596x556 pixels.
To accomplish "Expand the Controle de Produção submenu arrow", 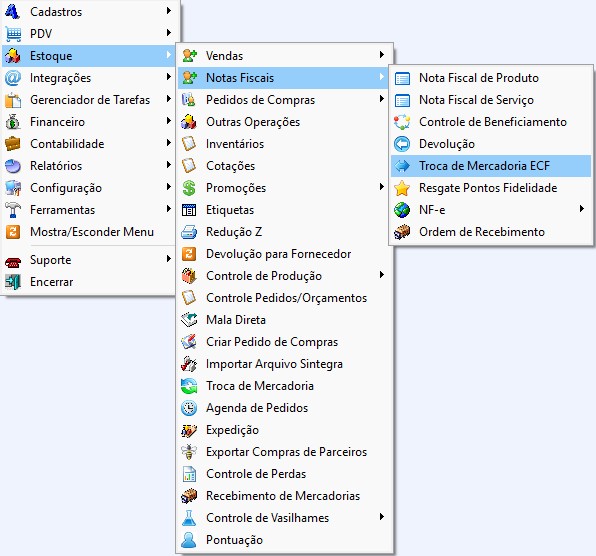I will pyautogui.click(x=382, y=275).
